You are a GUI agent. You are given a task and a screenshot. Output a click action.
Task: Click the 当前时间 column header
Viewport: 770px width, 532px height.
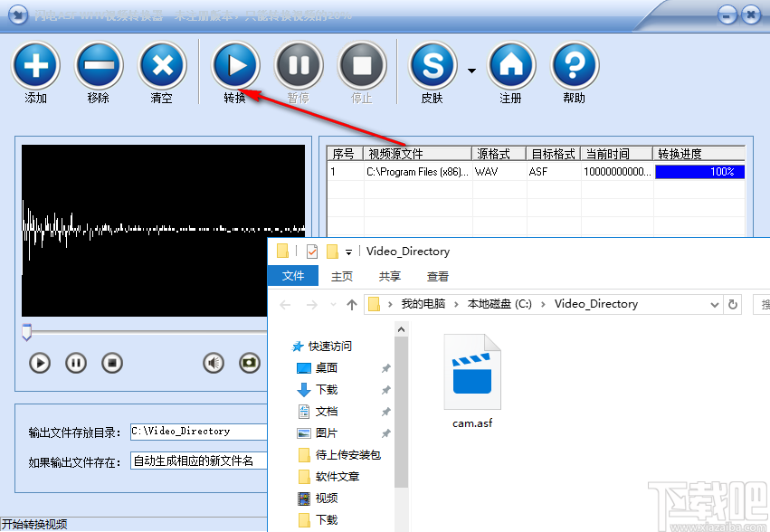pyautogui.click(x=617, y=154)
